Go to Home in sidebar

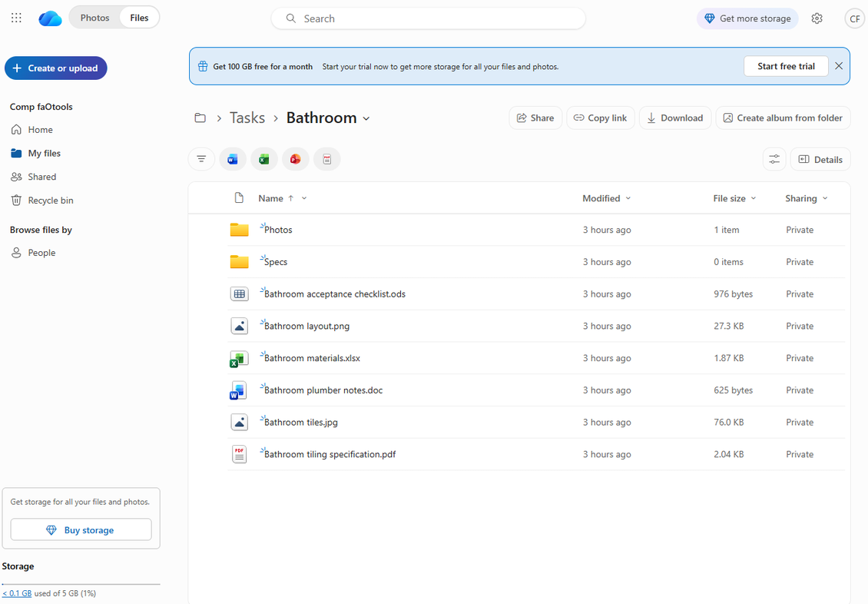coord(41,130)
